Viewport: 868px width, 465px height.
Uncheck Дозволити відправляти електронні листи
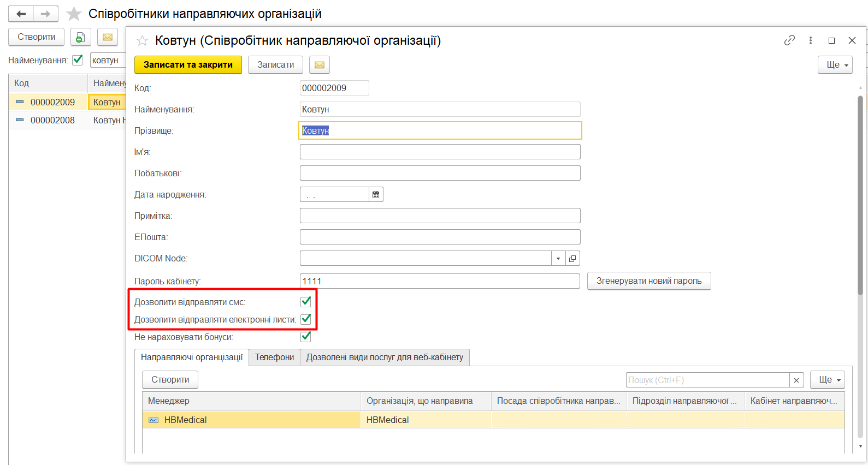(306, 319)
